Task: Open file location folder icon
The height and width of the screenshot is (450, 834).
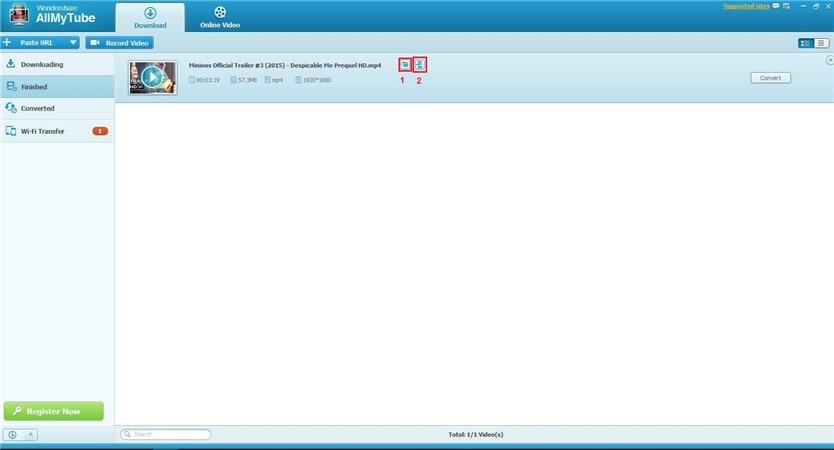Action: tap(405, 64)
